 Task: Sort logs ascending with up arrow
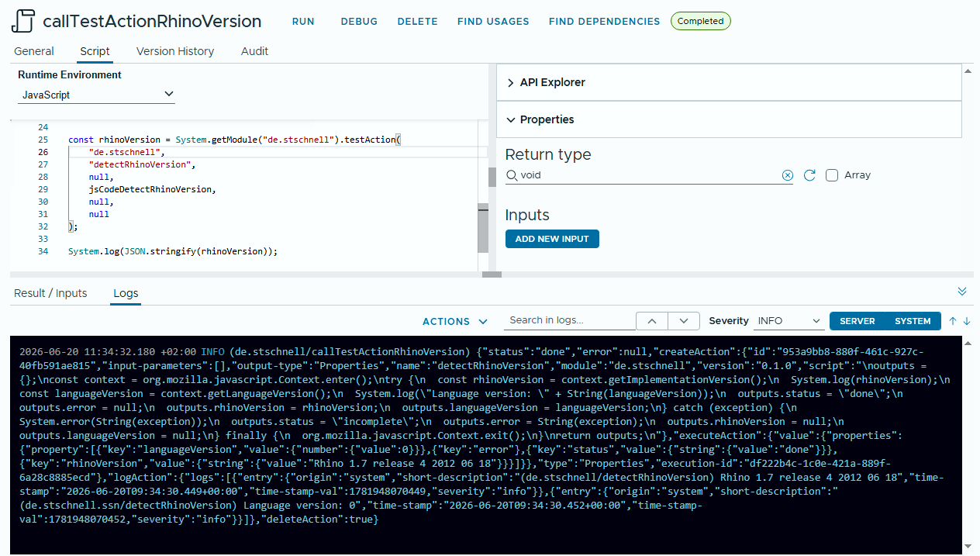pos(953,321)
